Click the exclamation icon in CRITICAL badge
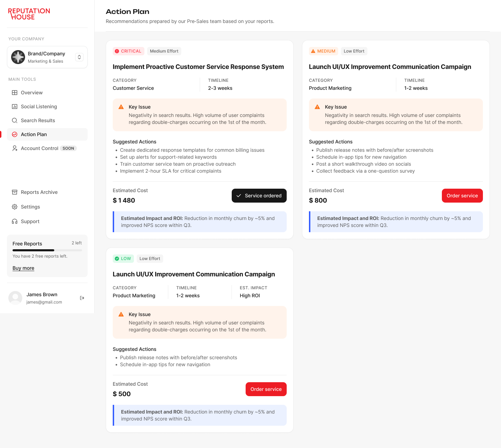 click(x=117, y=51)
